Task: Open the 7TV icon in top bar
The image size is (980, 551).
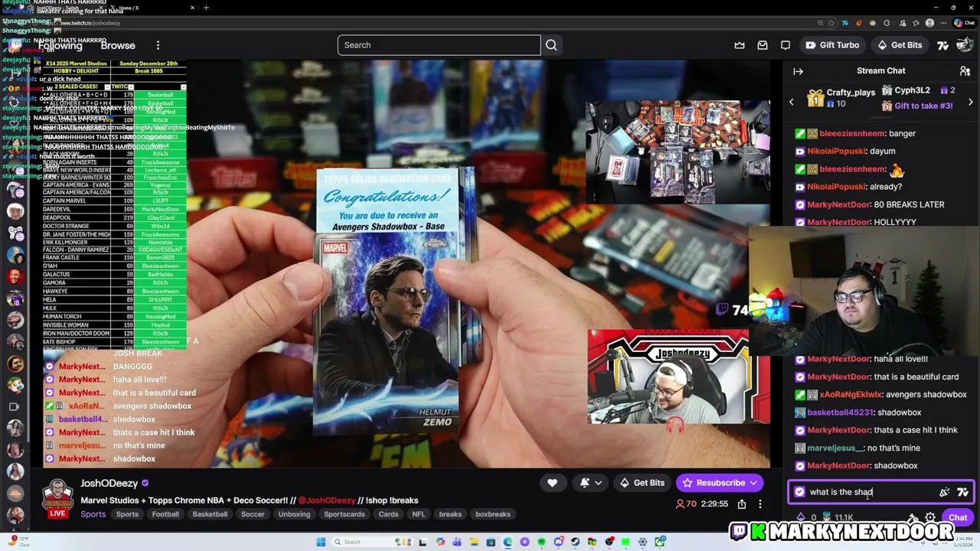Action: tap(943, 45)
